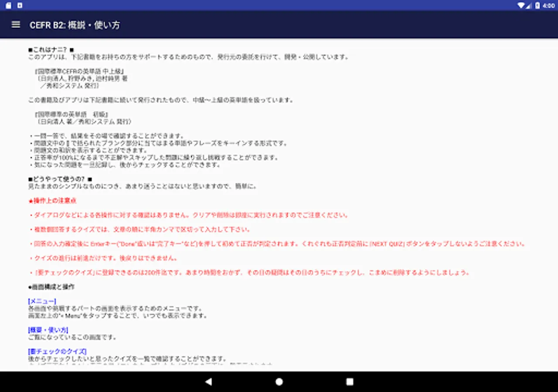Viewport: 558px width, 392px height.
Task: Click the line mentioning '≡ Menu'
Action: (x=118, y=316)
